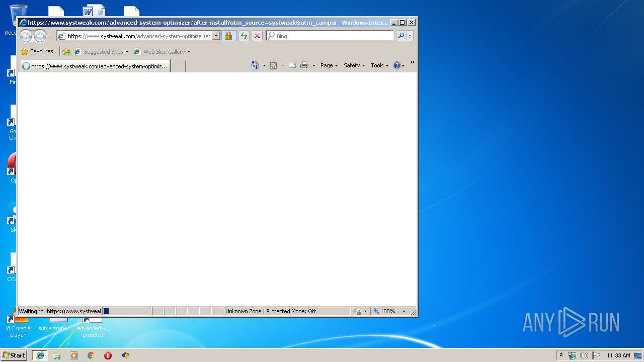This screenshot has height=362, width=644.
Task: Click the Action Center flag icon
Action: point(596,355)
